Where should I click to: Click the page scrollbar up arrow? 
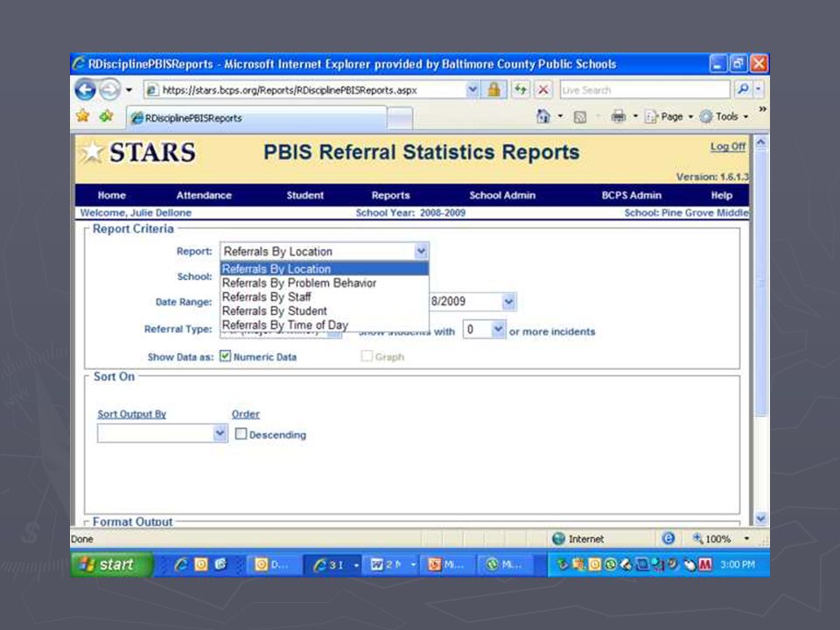pos(760,142)
